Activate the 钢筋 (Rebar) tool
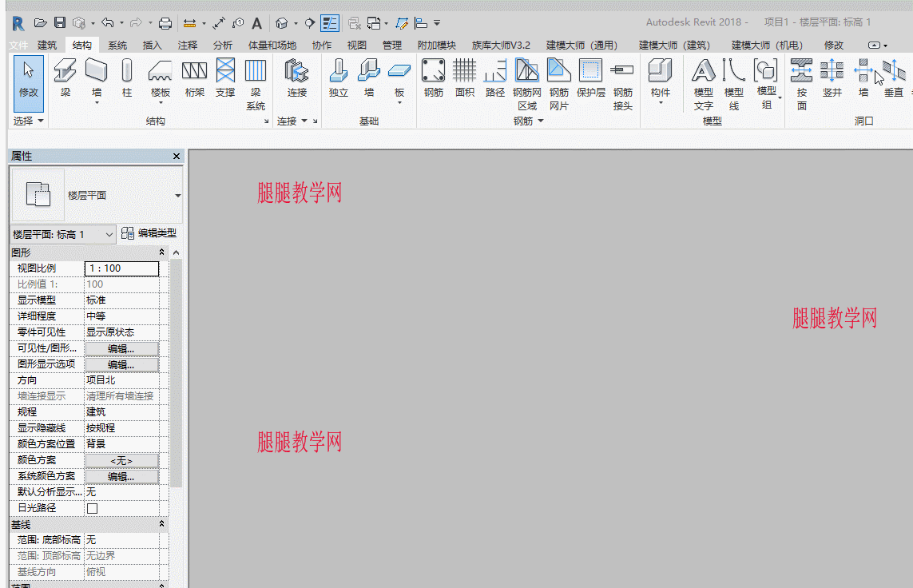Image resolution: width=913 pixels, height=588 pixels. tap(433, 77)
